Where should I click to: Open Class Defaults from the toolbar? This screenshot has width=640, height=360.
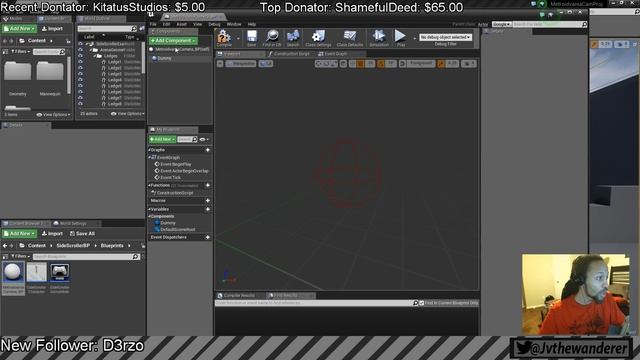(x=350, y=38)
